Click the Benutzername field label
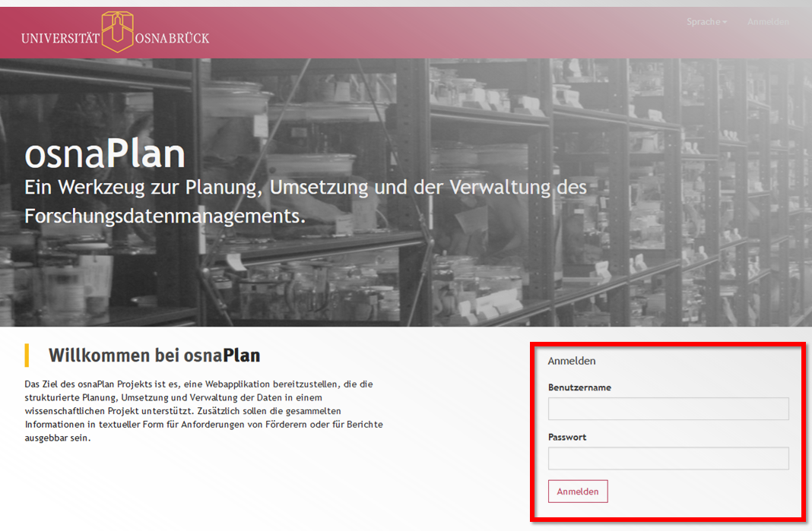Screen dimensions: 812x531 [x=579, y=387]
